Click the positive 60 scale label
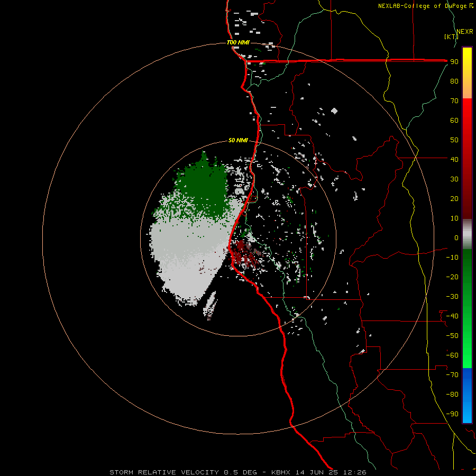This screenshot has width=476, height=476. click(x=454, y=120)
